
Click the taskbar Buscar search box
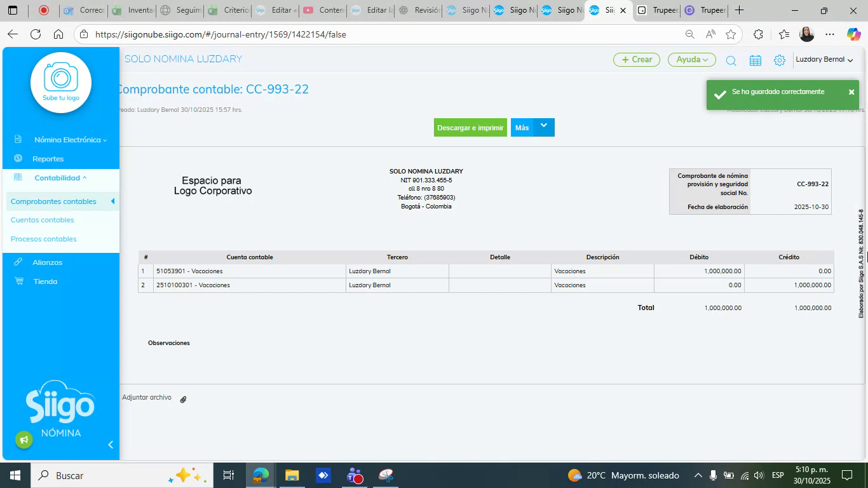(121, 475)
